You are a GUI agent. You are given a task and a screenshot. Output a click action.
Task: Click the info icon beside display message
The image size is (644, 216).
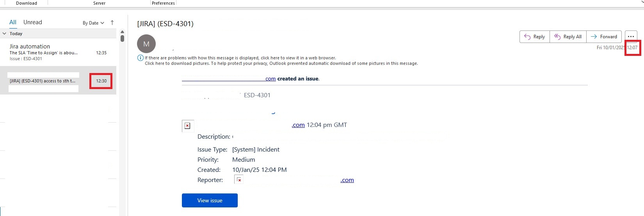pos(140,58)
